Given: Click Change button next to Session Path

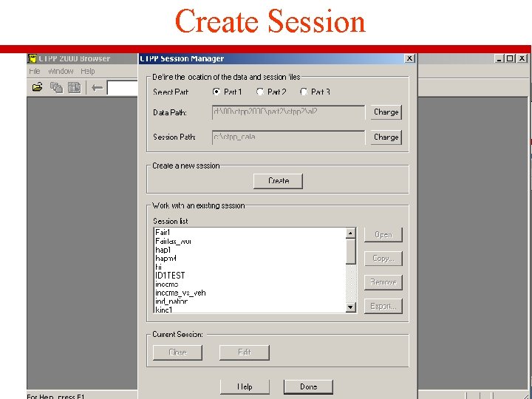Looking at the screenshot, I should pyautogui.click(x=386, y=137).
